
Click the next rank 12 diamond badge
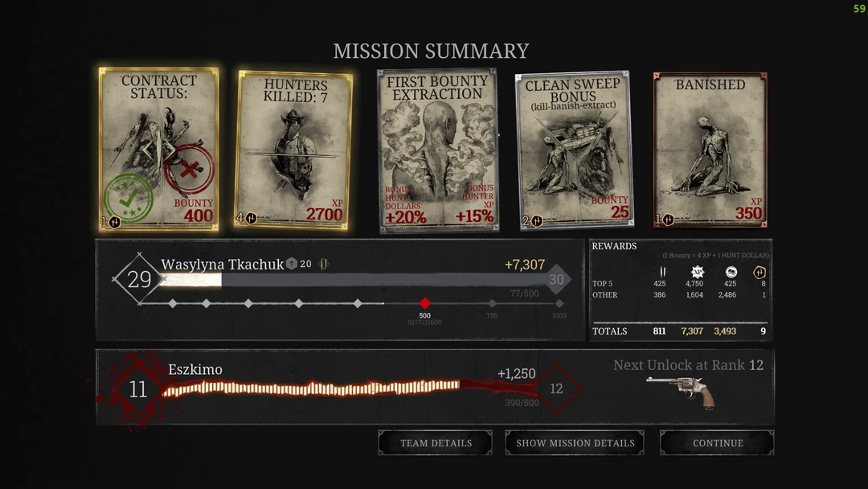tap(556, 388)
